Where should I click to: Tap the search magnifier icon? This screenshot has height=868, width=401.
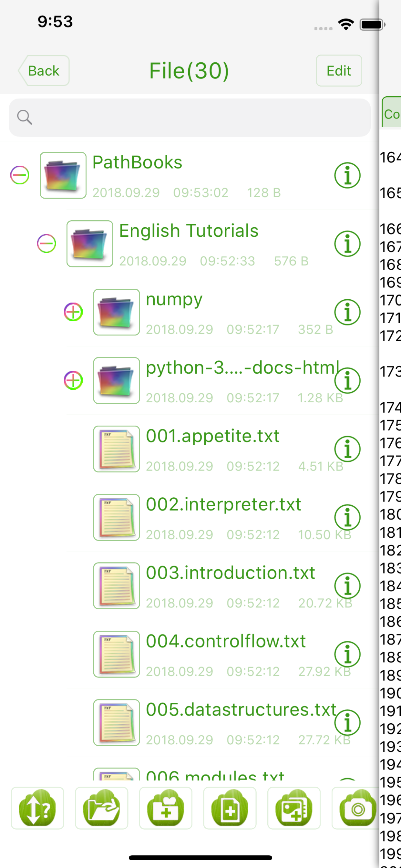25,117
